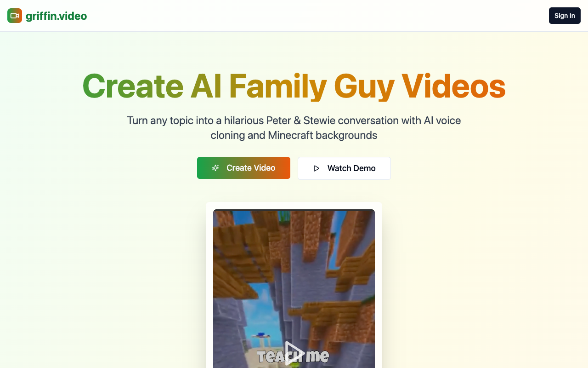Click the Create Video gradient button
588x368 pixels.
coord(243,168)
